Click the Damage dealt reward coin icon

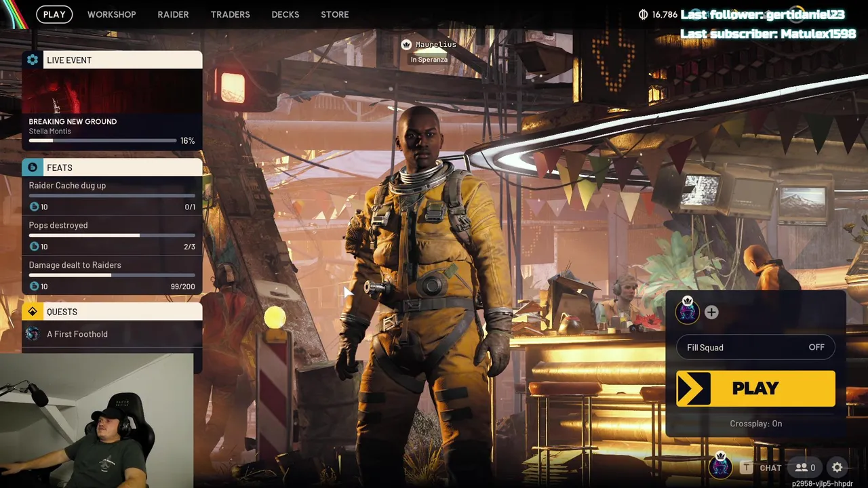34,287
